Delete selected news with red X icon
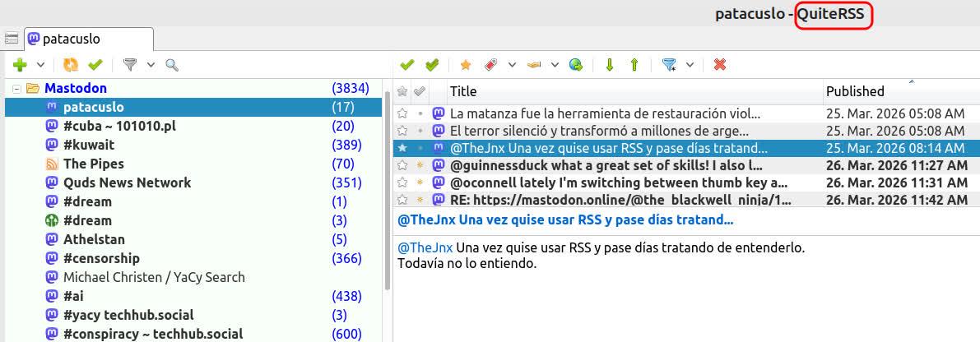980x342 pixels. click(720, 64)
